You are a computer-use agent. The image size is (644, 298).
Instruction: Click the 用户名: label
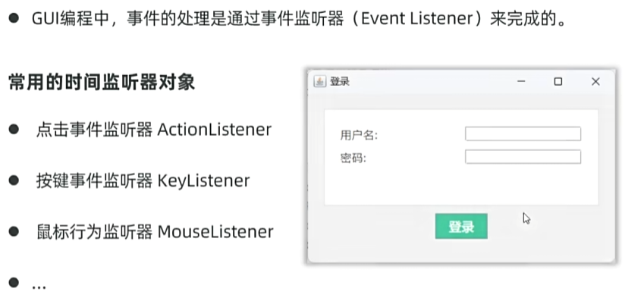(359, 135)
